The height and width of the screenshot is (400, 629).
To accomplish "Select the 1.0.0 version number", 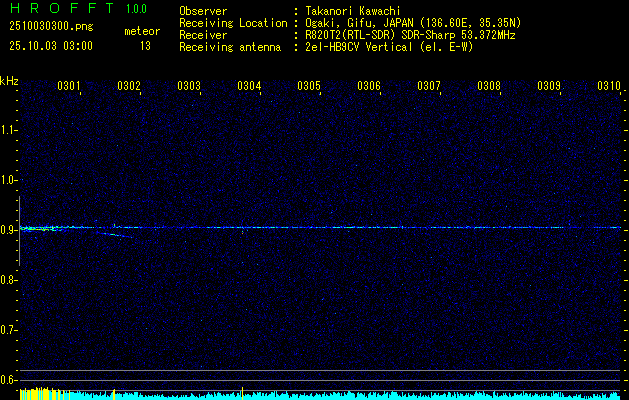I will pyautogui.click(x=136, y=9).
